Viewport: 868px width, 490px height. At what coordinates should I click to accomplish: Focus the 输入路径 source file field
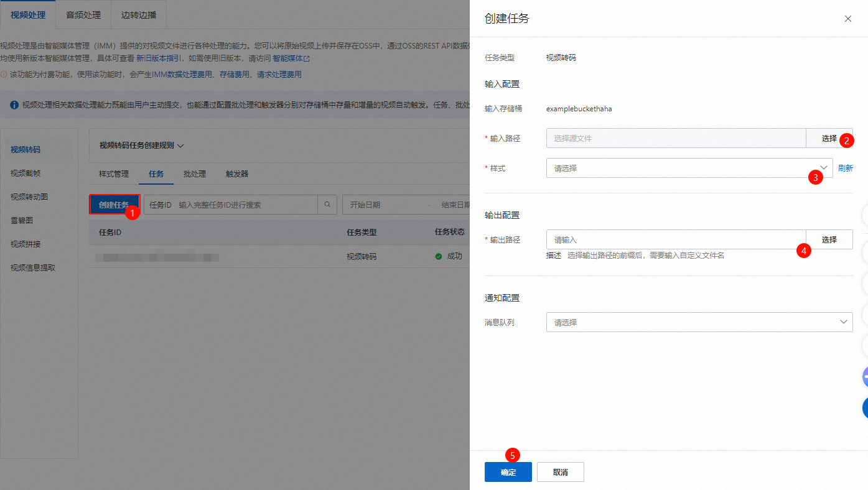point(676,138)
